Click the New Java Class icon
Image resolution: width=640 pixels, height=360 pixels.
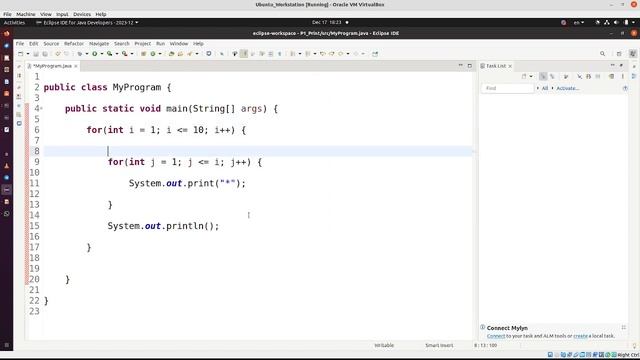(153, 54)
